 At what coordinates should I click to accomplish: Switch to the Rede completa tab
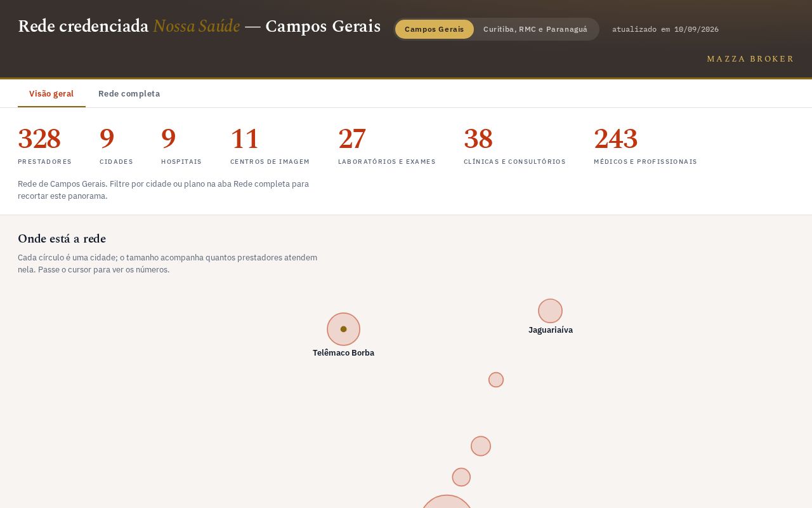coord(129,93)
